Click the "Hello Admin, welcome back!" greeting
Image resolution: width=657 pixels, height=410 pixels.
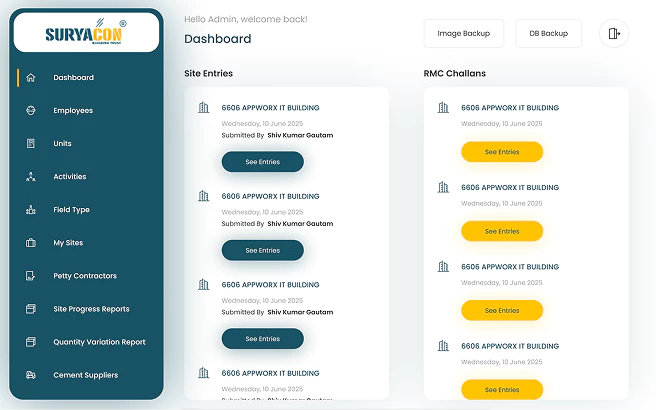(x=246, y=19)
